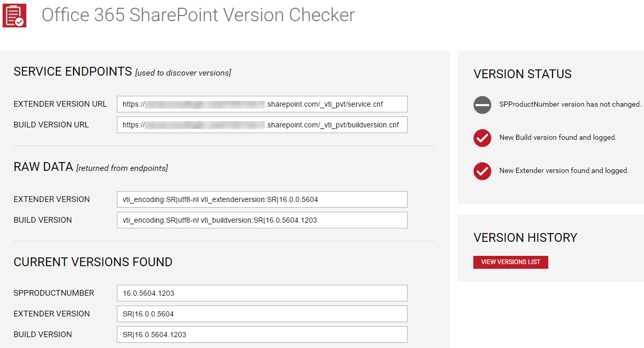Image resolution: width=644 pixels, height=348 pixels.
Task: Click the red checkmark beside New Build version
Action: pos(482,138)
